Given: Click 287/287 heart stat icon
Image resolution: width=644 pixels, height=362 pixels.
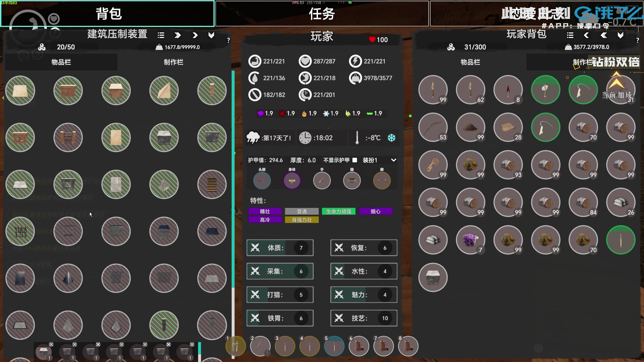Looking at the screenshot, I should coord(305,61).
